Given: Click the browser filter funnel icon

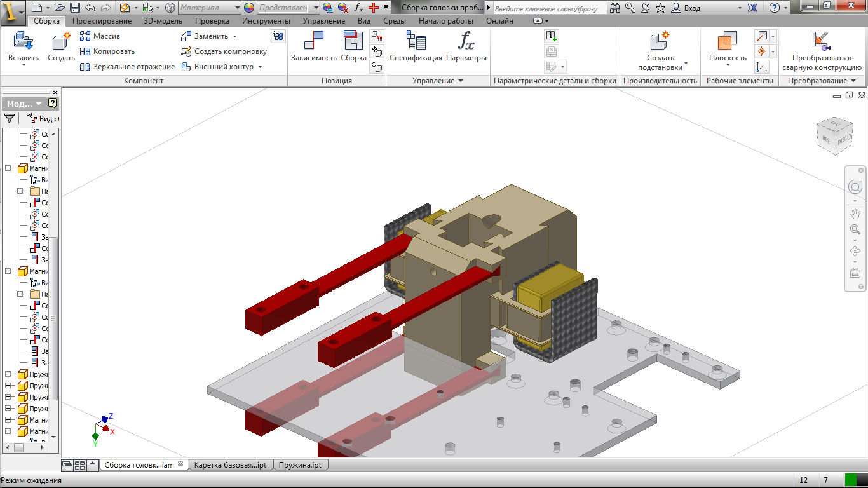Looking at the screenshot, I should [10, 118].
